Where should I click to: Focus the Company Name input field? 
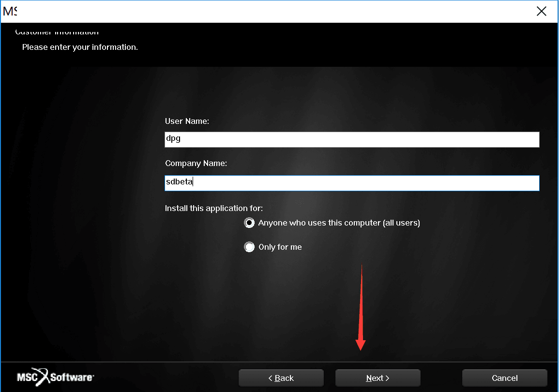[x=352, y=183]
